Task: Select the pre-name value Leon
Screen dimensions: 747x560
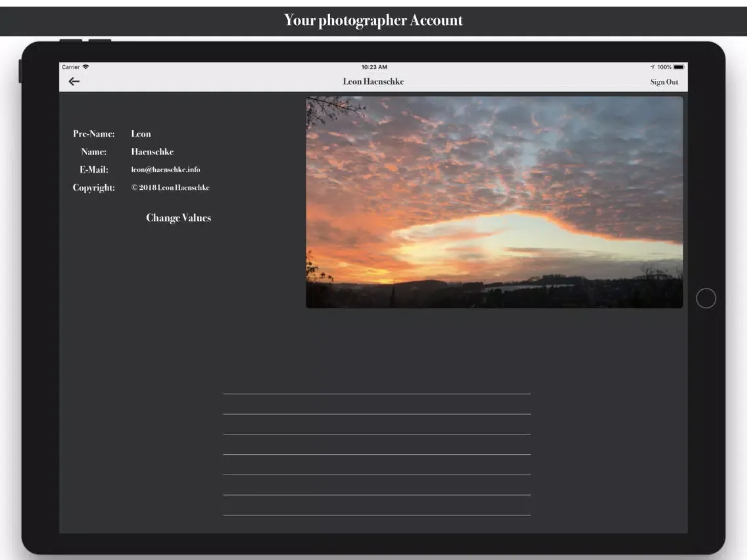Action: click(x=141, y=134)
